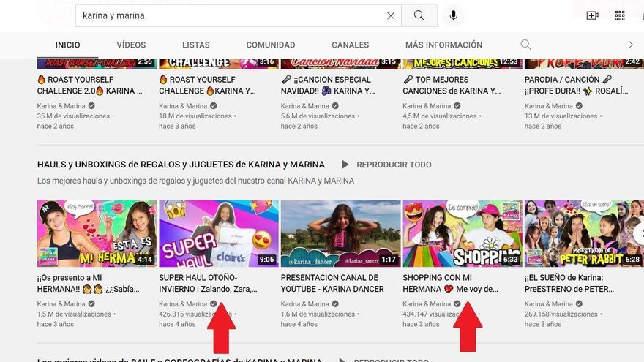This screenshot has width=644, height=362.
Task: Open SUPER HAUL claire's video thumbnail
Action: pyautogui.click(x=219, y=233)
